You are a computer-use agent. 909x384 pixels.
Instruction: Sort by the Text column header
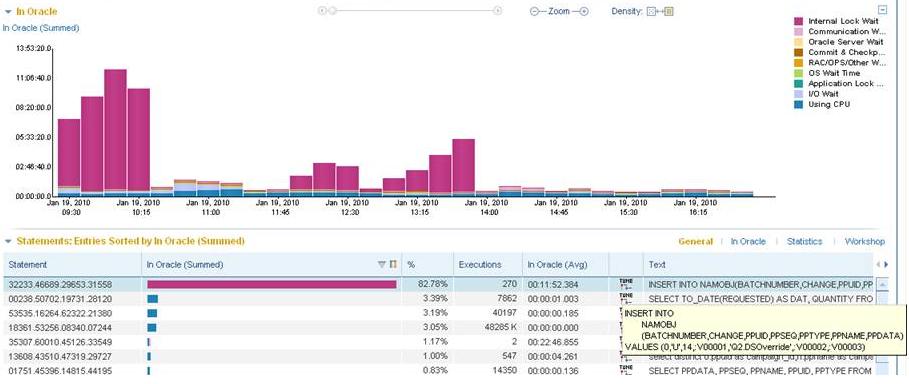click(x=758, y=265)
